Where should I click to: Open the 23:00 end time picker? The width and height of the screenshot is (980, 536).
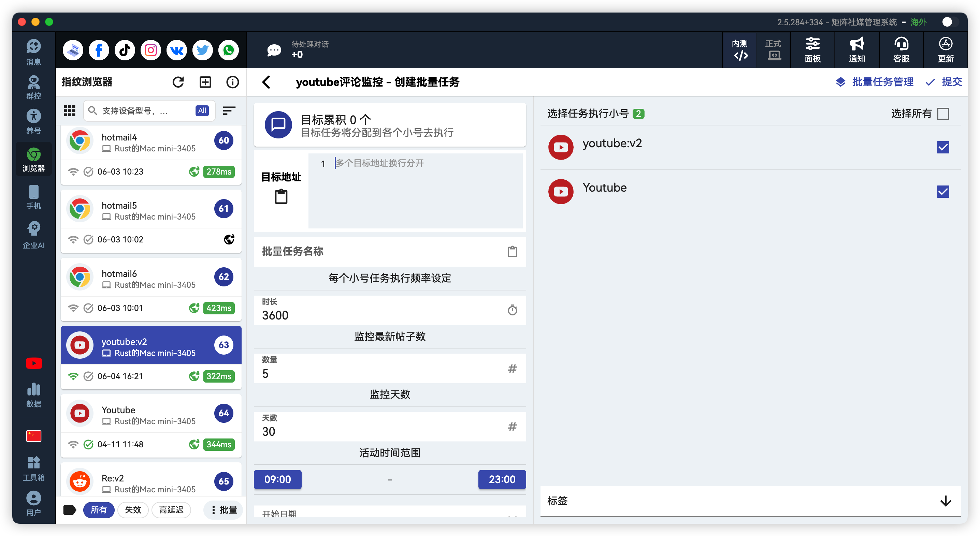click(x=502, y=479)
